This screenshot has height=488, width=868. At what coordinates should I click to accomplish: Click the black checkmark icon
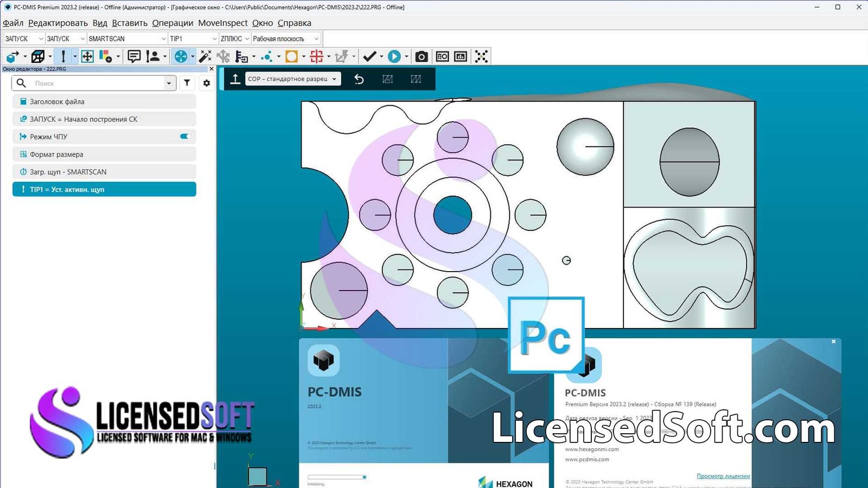pyautogui.click(x=369, y=56)
